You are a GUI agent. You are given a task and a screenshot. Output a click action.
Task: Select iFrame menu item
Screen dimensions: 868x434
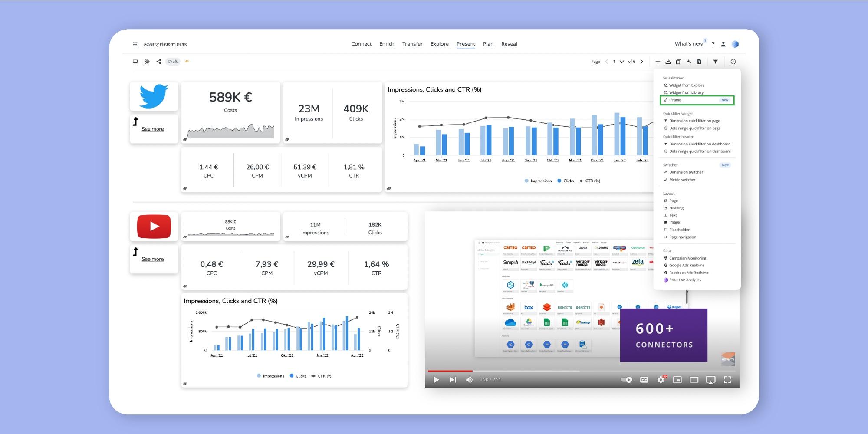point(697,100)
